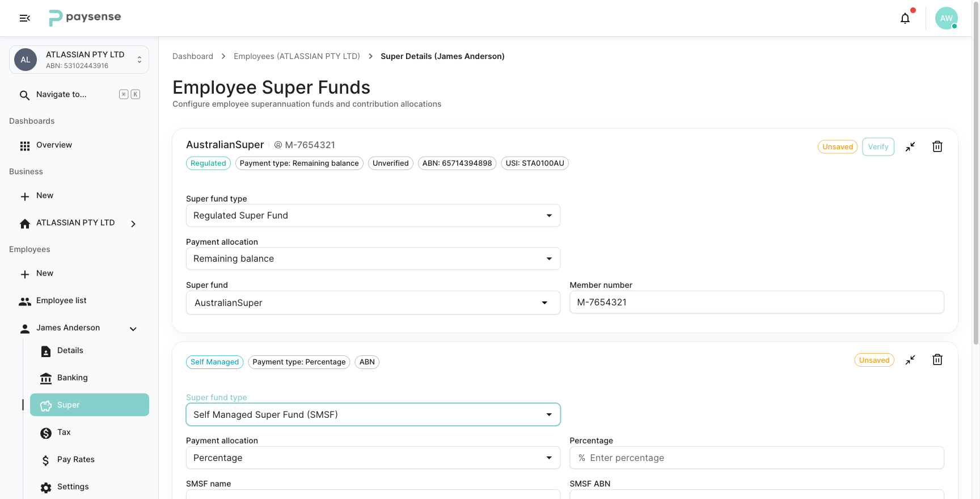This screenshot has width=980, height=499.
Task: Open Self Managed Super Fund (SMSF) dropdown
Action: 373,414
